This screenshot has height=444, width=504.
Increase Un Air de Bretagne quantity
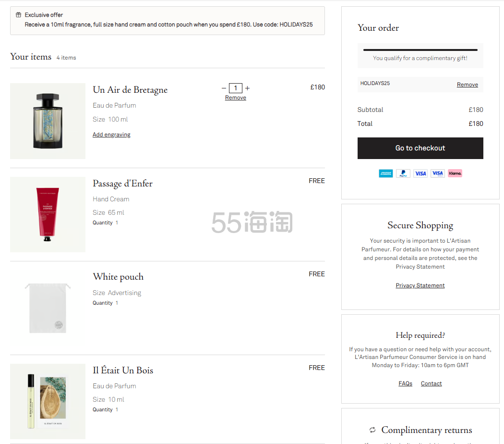coord(248,88)
